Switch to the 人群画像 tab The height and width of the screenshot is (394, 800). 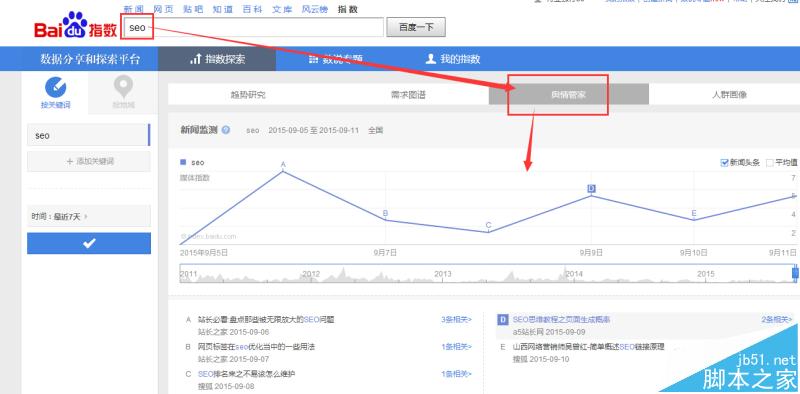[x=729, y=94]
